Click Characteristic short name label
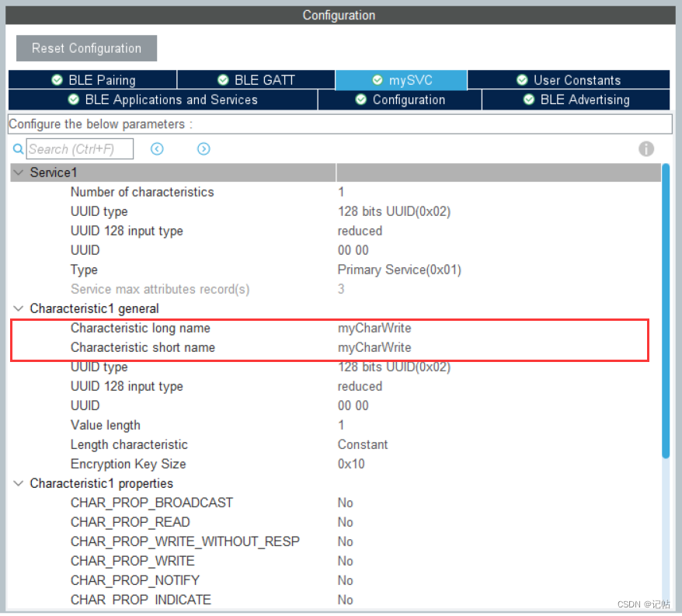This screenshot has width=682, height=616. click(x=143, y=348)
